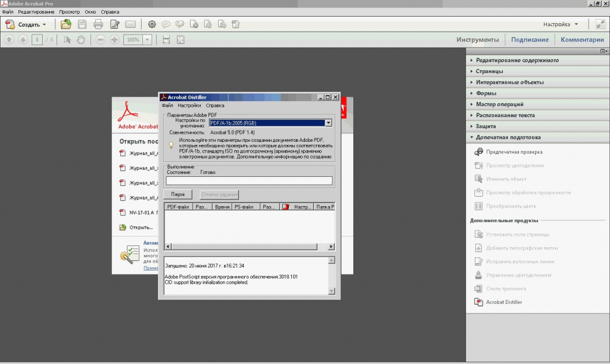Switch to the Подписание pane
Image resolution: width=610 pixels, height=364 pixels.
coord(530,40)
